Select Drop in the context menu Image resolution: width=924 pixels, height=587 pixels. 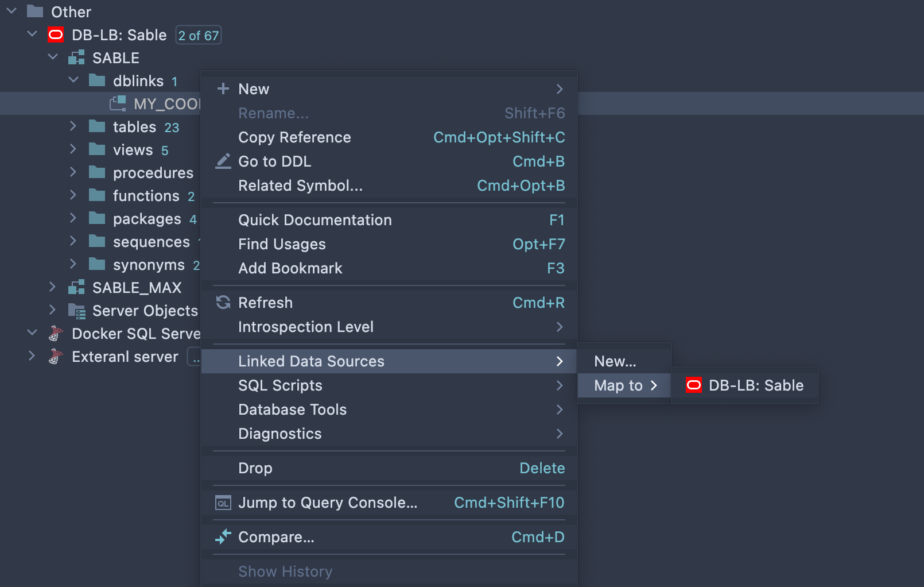point(255,468)
